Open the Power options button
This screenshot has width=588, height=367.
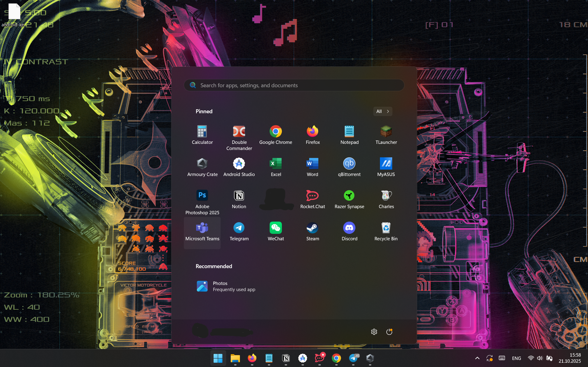point(389,332)
